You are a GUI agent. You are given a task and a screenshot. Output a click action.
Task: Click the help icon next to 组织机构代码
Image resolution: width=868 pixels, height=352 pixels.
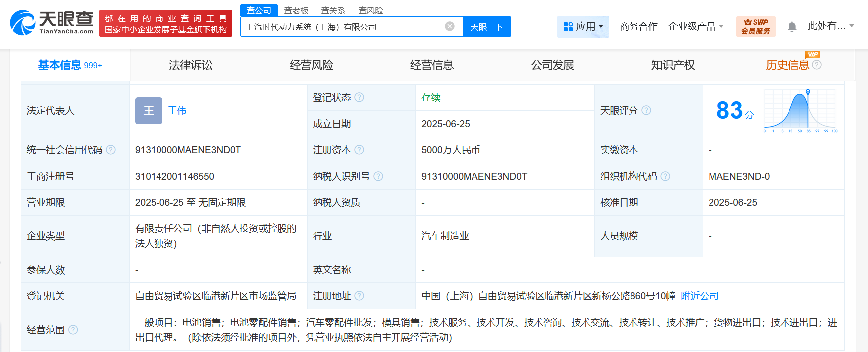(x=665, y=176)
